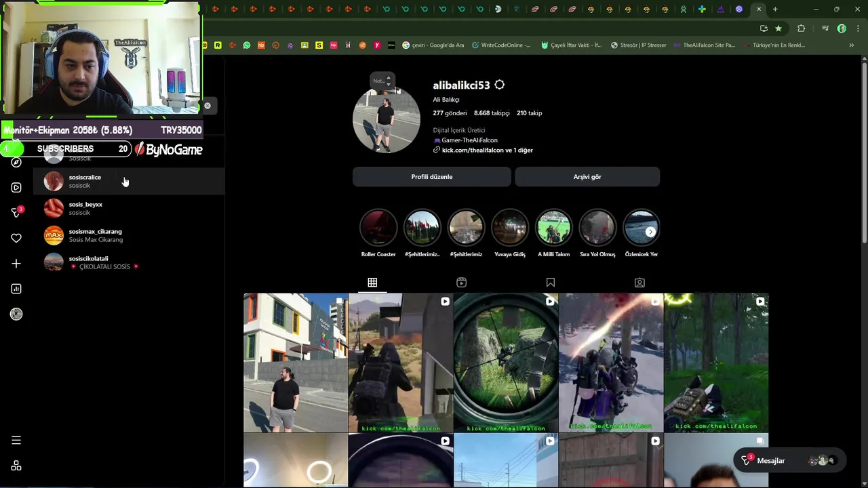Open Instagram Explore compass icon in sidebar
This screenshot has width=868, height=488.
pyautogui.click(x=16, y=162)
